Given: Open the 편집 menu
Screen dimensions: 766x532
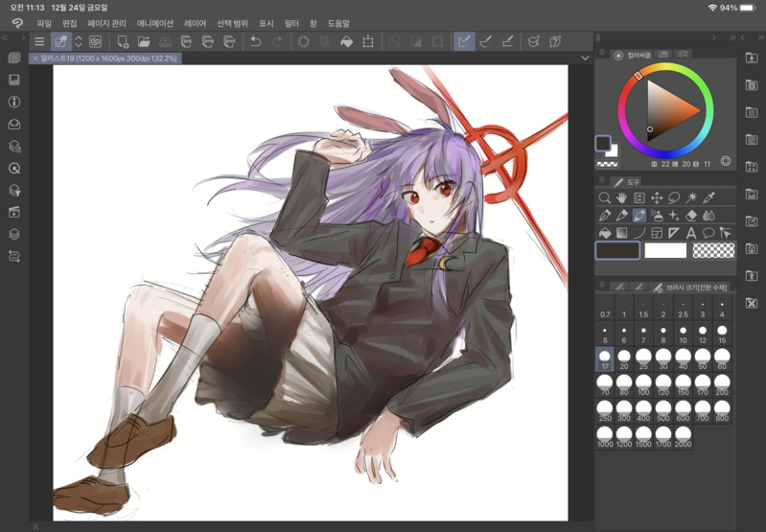Looking at the screenshot, I should (x=69, y=23).
